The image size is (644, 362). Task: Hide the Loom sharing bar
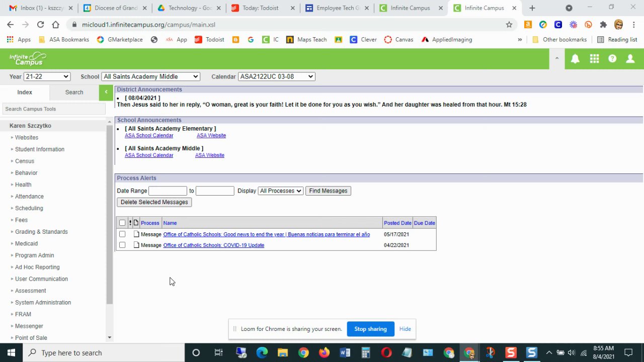click(x=405, y=329)
